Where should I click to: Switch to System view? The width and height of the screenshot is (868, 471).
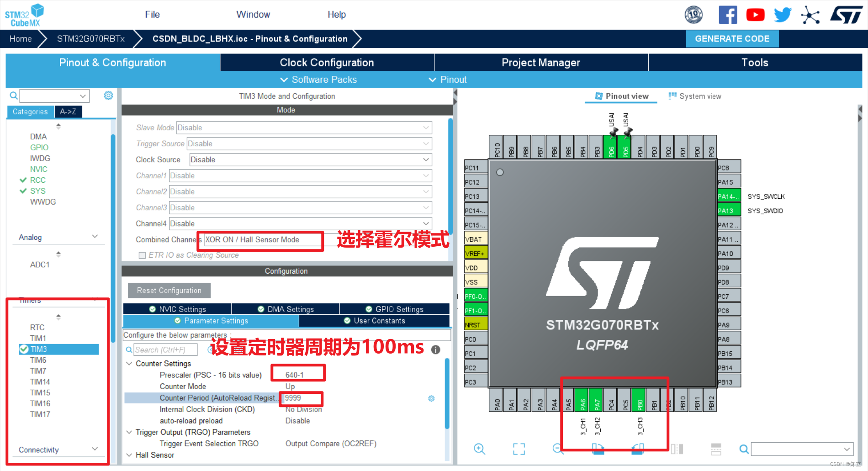[x=695, y=96]
